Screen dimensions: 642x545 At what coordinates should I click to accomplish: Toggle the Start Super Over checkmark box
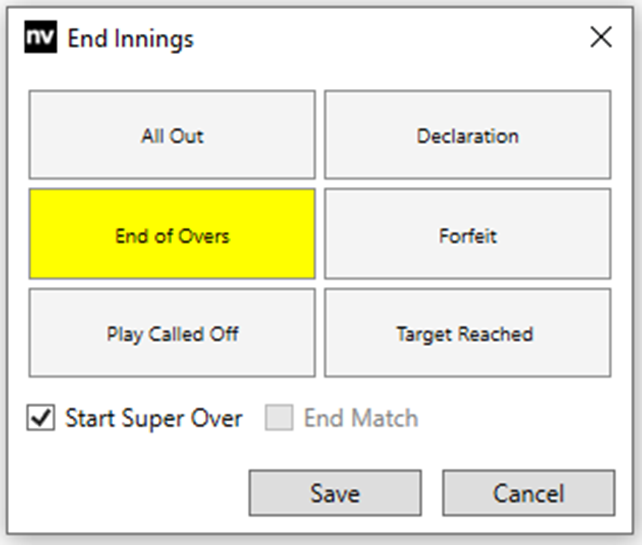tap(41, 418)
